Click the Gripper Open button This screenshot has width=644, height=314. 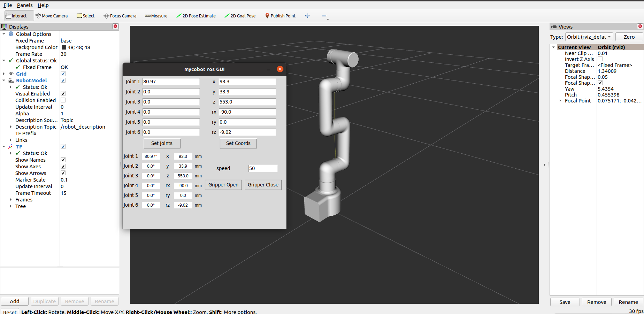pos(223,185)
